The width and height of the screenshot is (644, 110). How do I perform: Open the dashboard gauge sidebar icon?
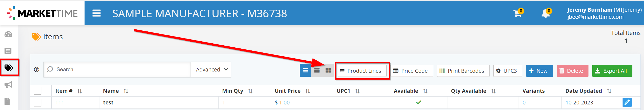pyautogui.click(x=8, y=34)
